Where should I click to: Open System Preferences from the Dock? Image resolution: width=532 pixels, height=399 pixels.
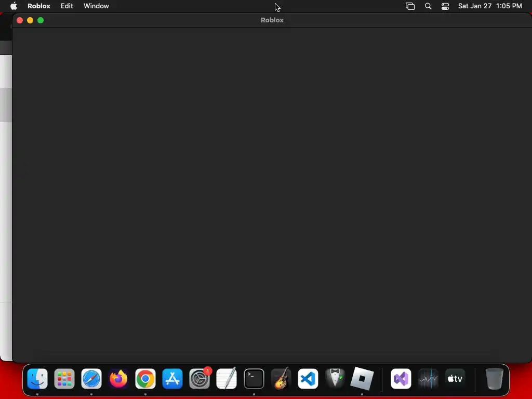pos(199,379)
